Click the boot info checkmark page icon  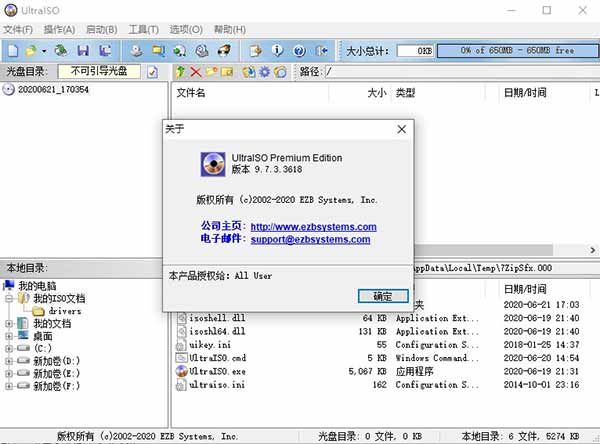coord(152,72)
